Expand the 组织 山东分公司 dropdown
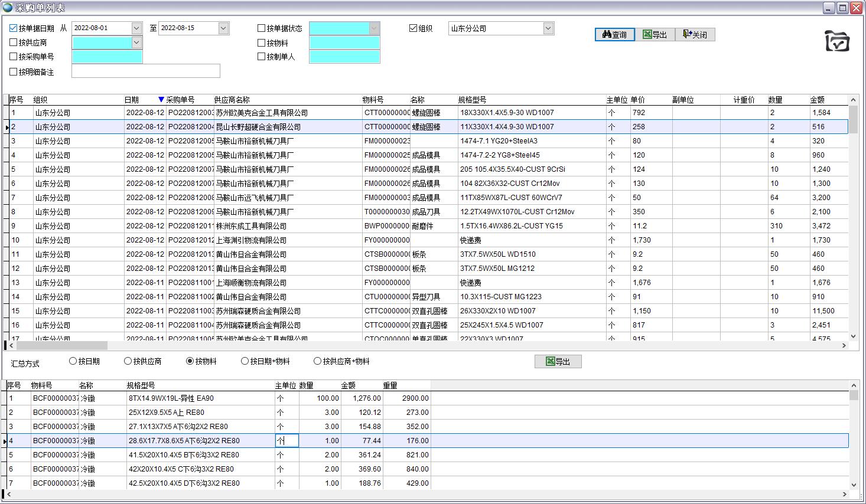This screenshot has height=504, width=866. tap(548, 28)
